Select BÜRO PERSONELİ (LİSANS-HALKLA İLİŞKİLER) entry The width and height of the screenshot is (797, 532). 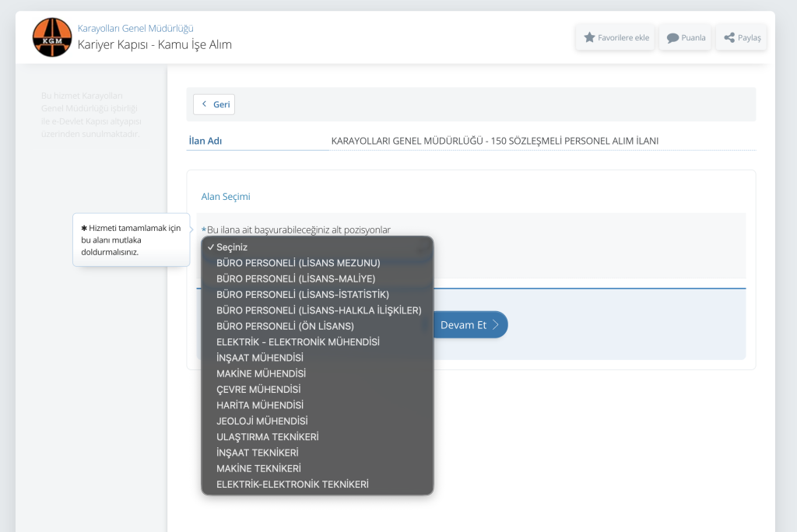click(x=318, y=310)
